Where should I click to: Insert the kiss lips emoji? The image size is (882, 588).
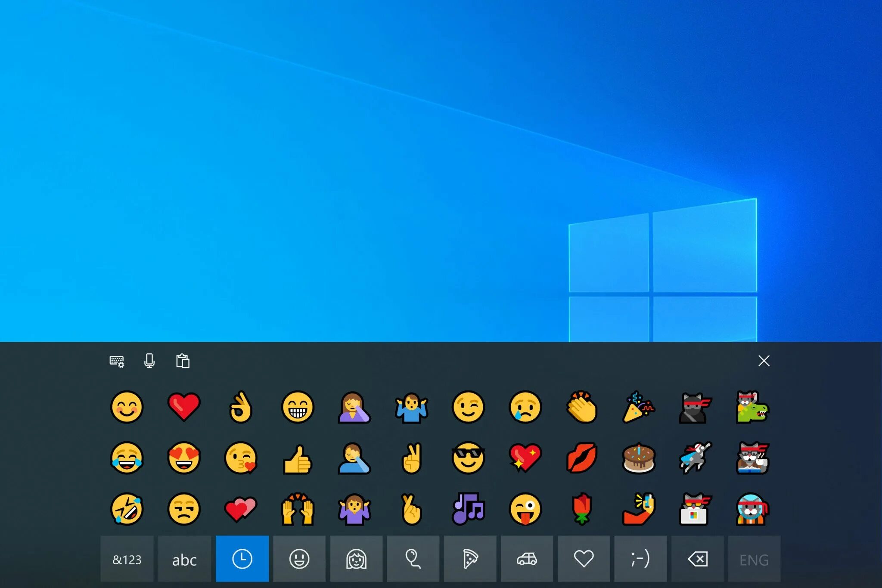582,458
